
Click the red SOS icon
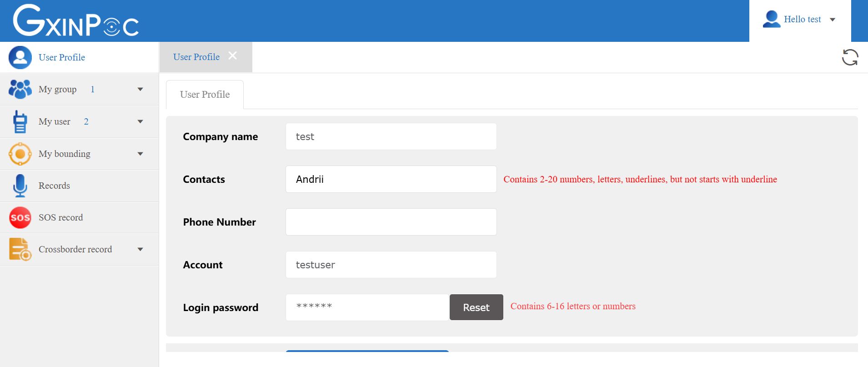(20, 217)
